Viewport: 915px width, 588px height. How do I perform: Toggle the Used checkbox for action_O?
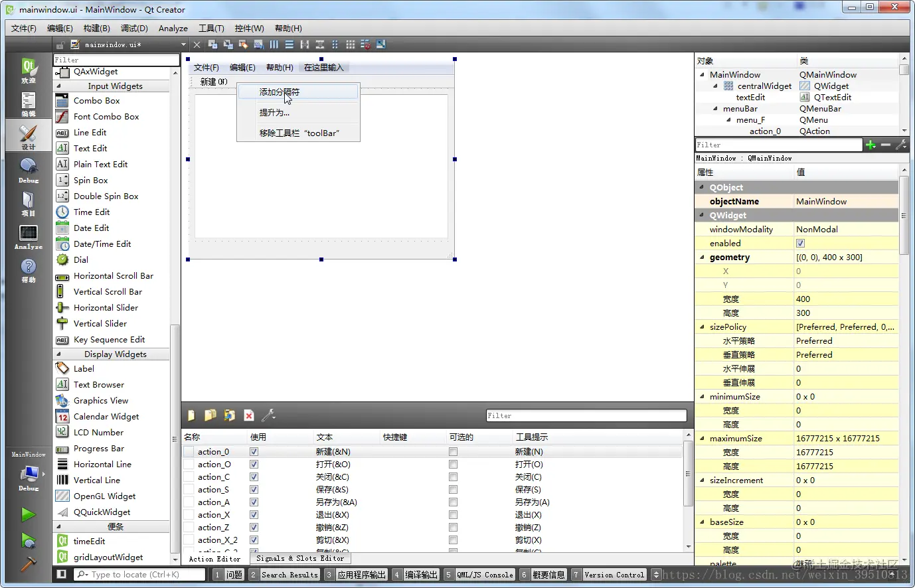click(x=254, y=465)
